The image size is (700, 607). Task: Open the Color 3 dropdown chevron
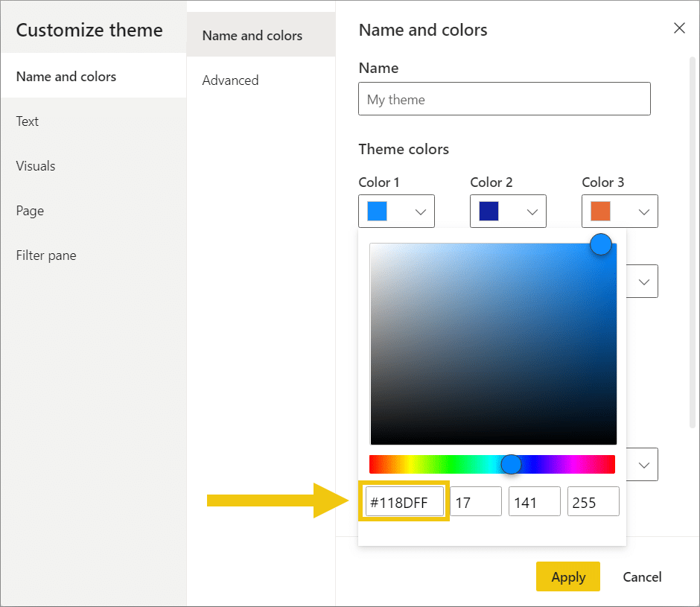pyautogui.click(x=643, y=212)
